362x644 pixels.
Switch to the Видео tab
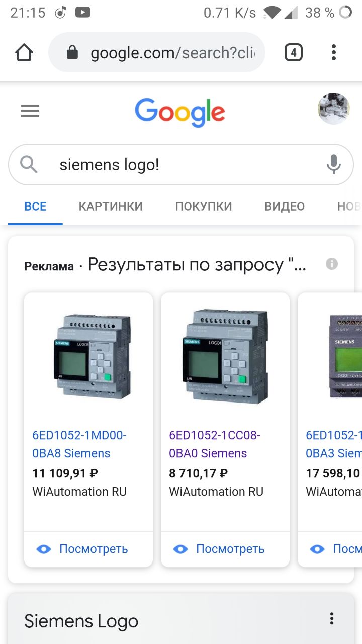285,206
